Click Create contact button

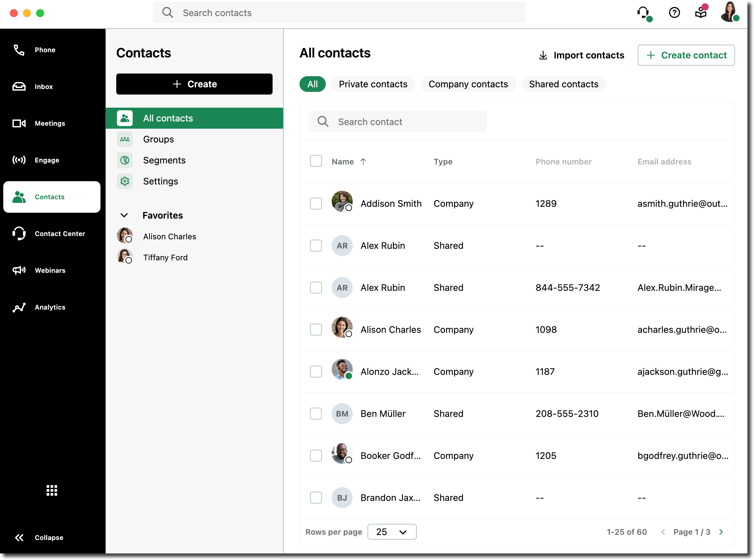point(686,55)
